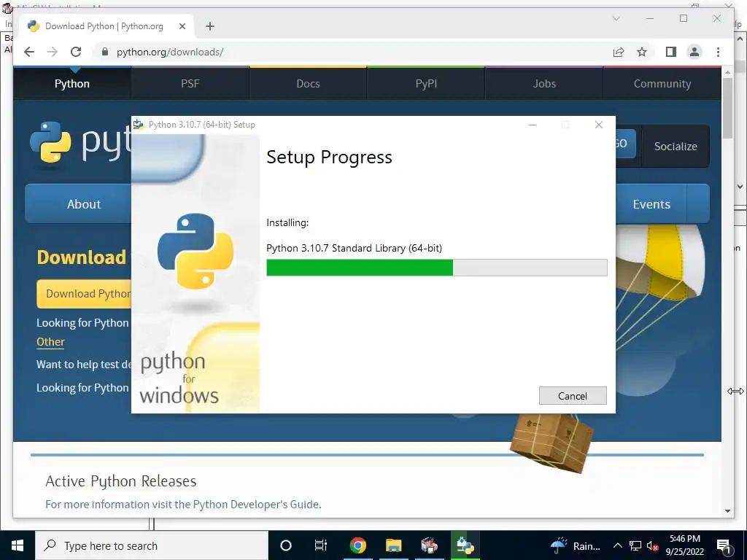
Task: Go back in Chrome browser
Action: (x=29, y=52)
